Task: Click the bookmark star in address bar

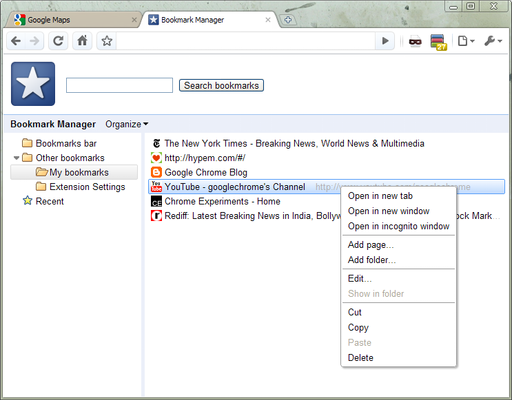Action: 107,41
